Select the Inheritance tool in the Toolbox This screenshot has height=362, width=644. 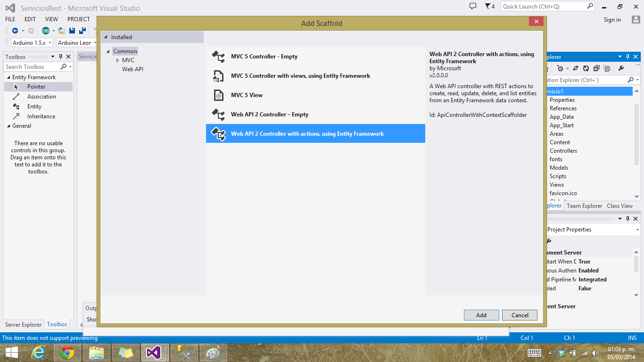click(38, 116)
